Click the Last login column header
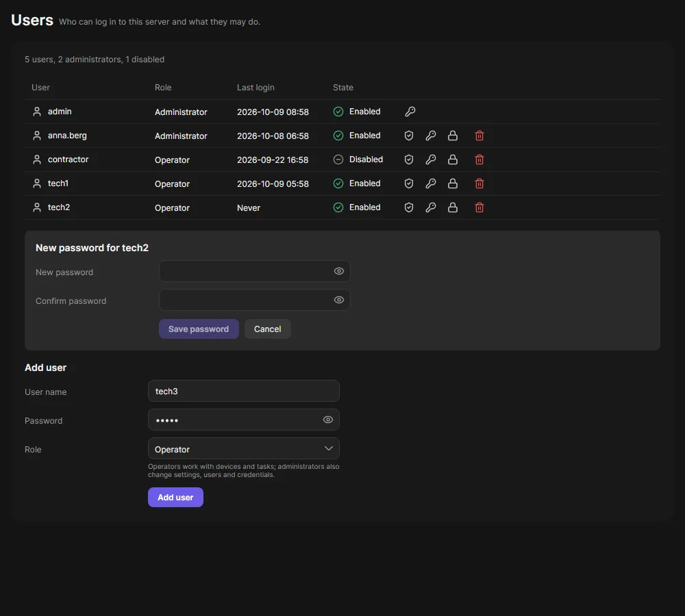Viewport: 685px width, 616px height. pyautogui.click(x=256, y=88)
